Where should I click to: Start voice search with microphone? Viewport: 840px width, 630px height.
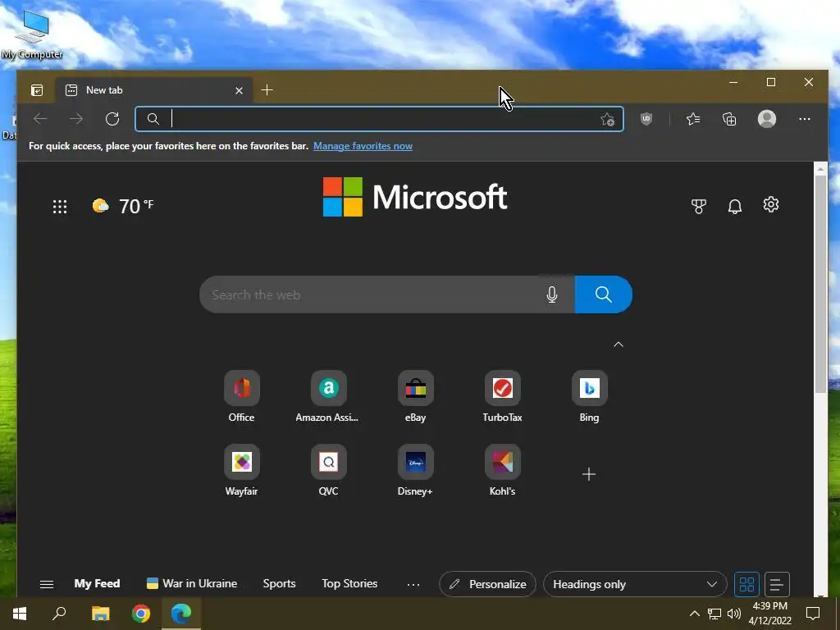(552, 294)
